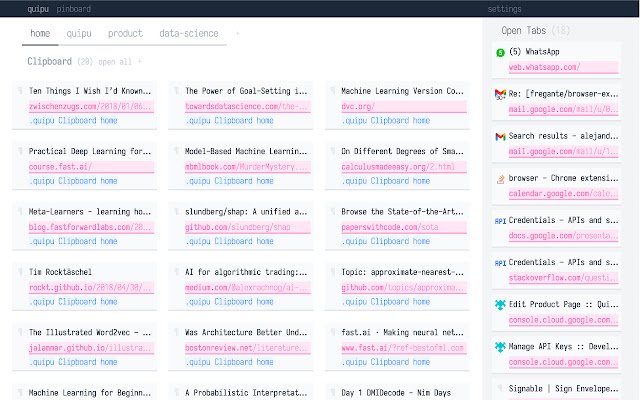
Task: Click the favicon of 'Model-Based Machine Learnin...' card
Action: tap(176, 151)
